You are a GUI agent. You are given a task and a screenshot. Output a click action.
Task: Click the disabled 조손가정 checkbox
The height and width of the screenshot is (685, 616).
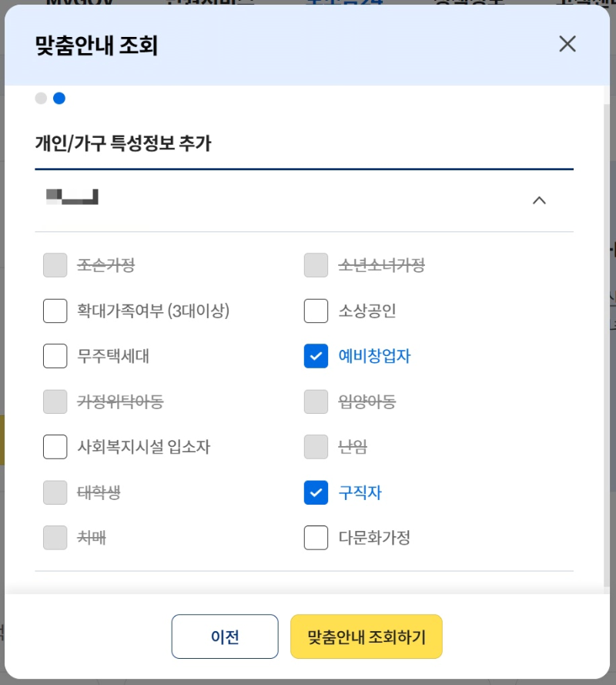(x=55, y=265)
